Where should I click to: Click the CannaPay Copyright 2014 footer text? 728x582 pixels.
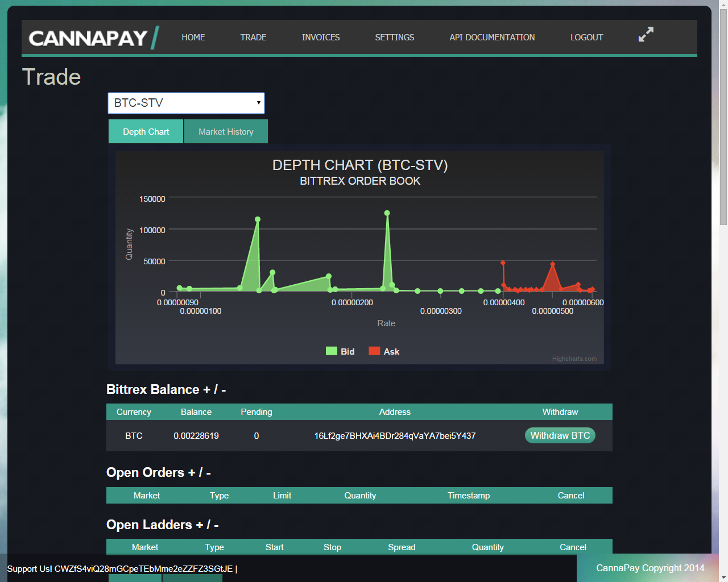650,568
